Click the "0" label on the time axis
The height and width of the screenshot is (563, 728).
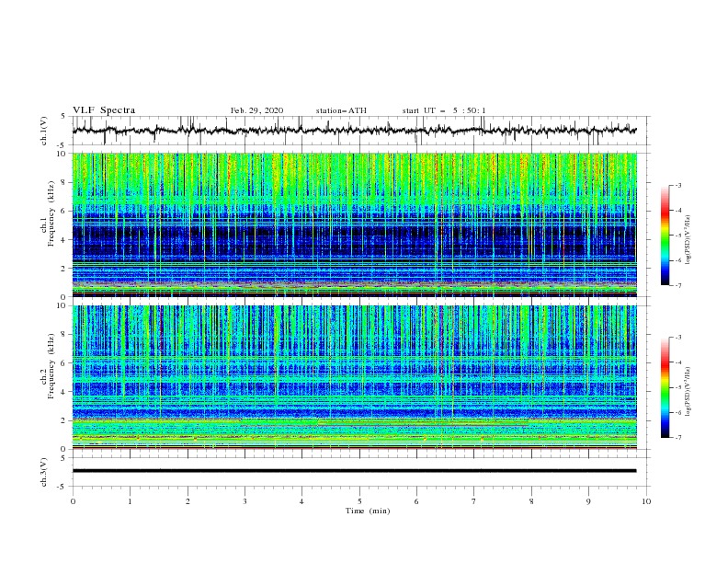coord(73,501)
